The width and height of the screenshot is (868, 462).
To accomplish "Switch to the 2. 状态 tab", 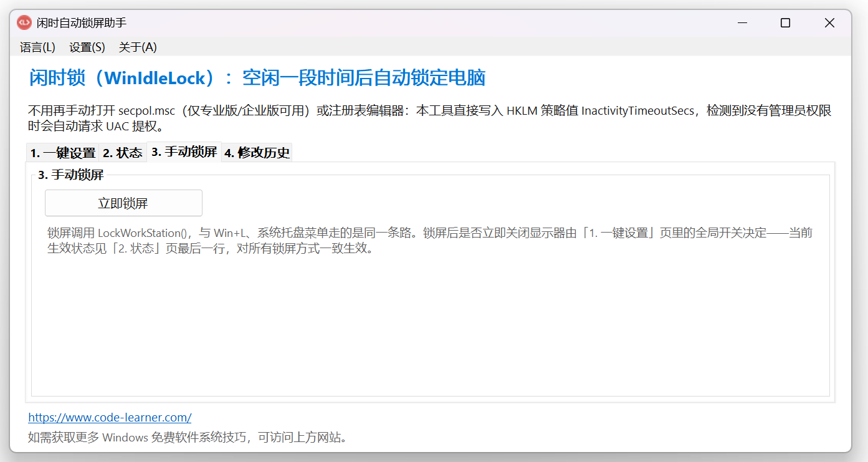I will point(123,153).
